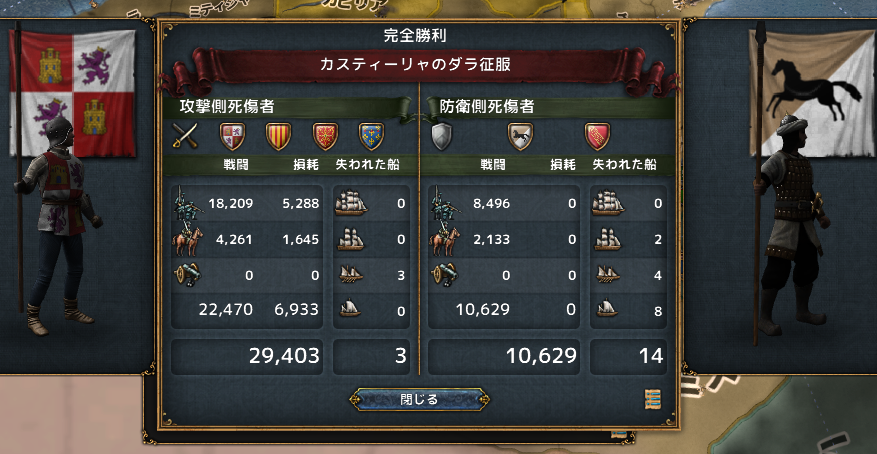Click the Castile flag banner on left
The width and height of the screenshot is (877, 454).
[x=73, y=93]
